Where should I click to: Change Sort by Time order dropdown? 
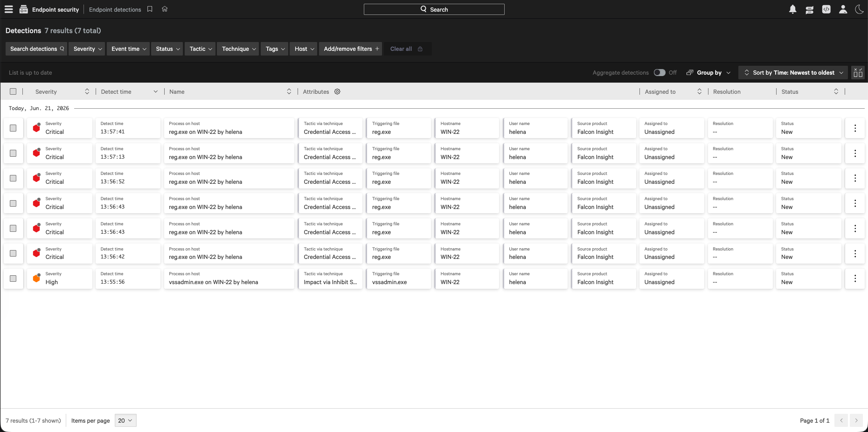(x=794, y=72)
